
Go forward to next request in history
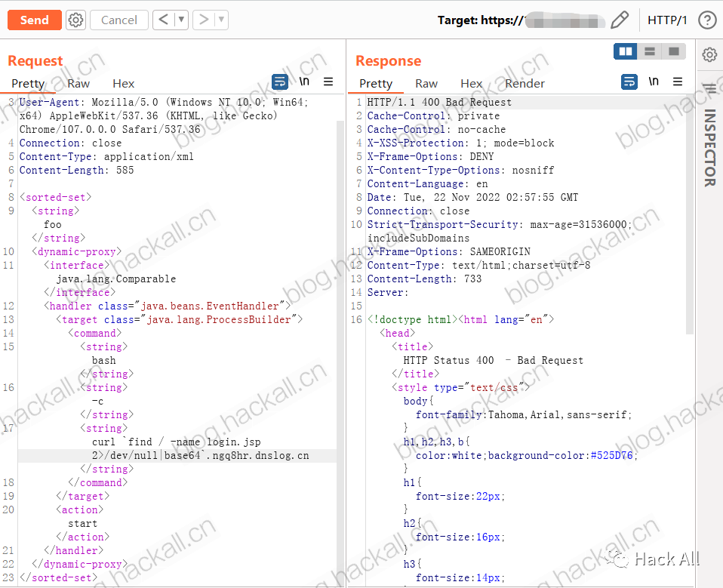click(204, 20)
